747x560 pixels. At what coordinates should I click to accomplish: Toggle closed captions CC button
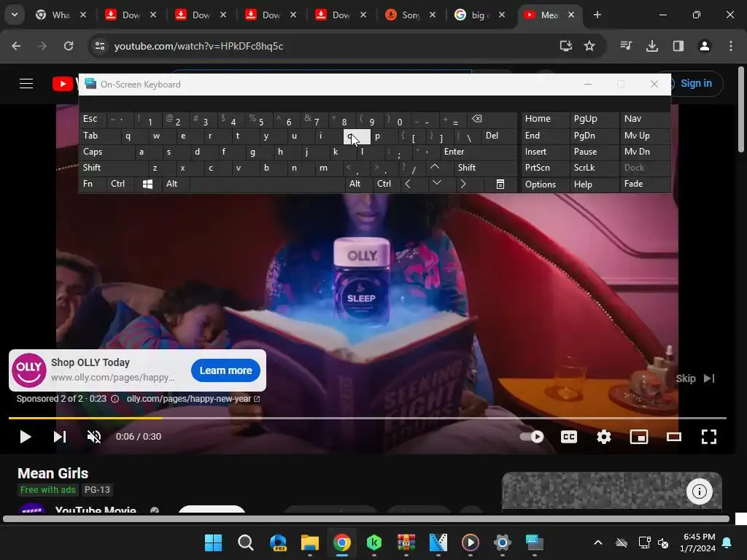569,437
